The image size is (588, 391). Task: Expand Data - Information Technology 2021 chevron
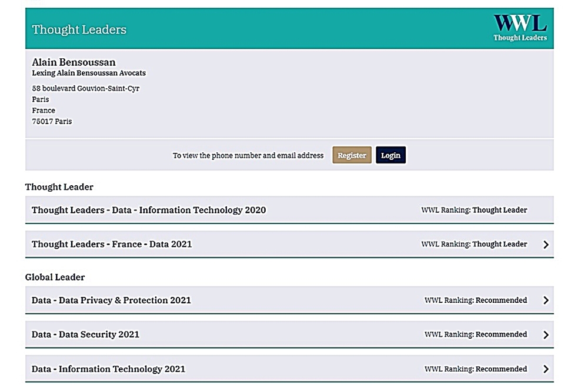point(546,369)
